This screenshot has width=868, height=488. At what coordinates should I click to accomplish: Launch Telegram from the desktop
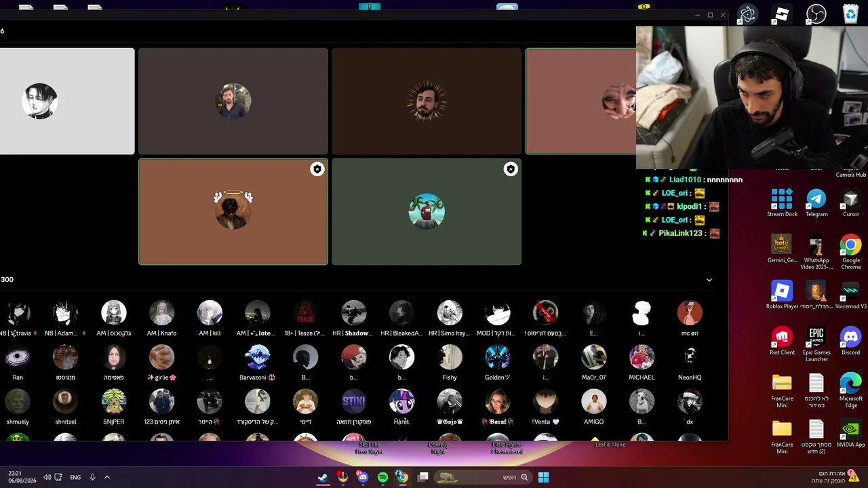[x=816, y=203]
